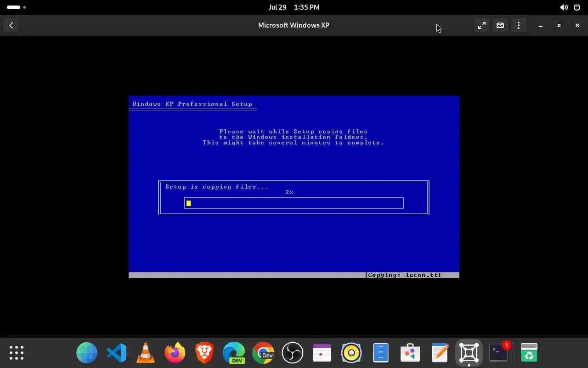Image resolution: width=588 pixels, height=368 pixels.
Task: Launch Brave browser
Action: point(204,353)
